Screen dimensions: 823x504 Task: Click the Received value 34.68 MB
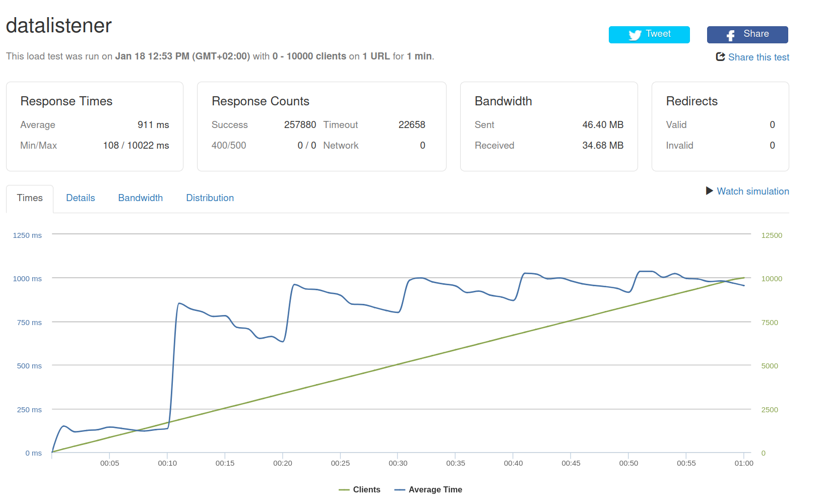point(603,146)
